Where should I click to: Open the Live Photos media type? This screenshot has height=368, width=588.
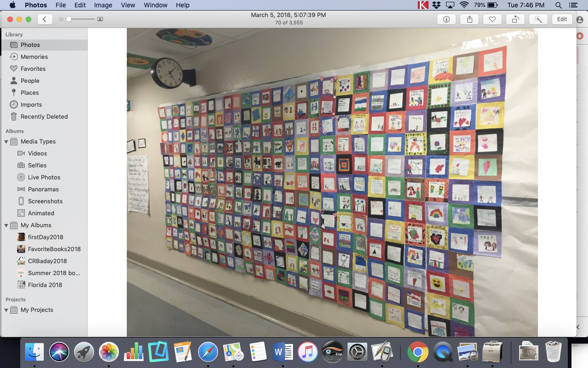click(x=44, y=177)
